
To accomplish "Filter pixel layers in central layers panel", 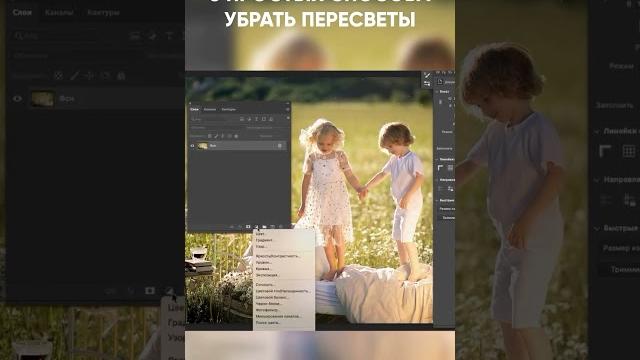I will click(242, 119).
